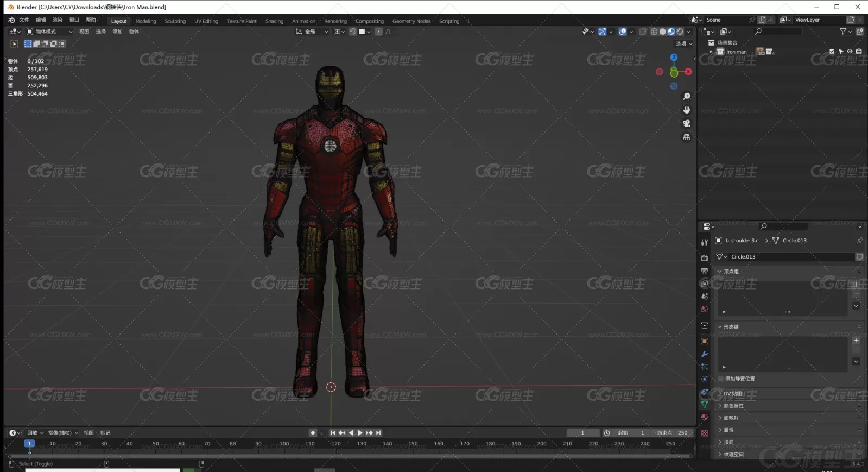Click the viewport zoom magnifier icon
This screenshot has width=868, height=472.
[x=687, y=96]
